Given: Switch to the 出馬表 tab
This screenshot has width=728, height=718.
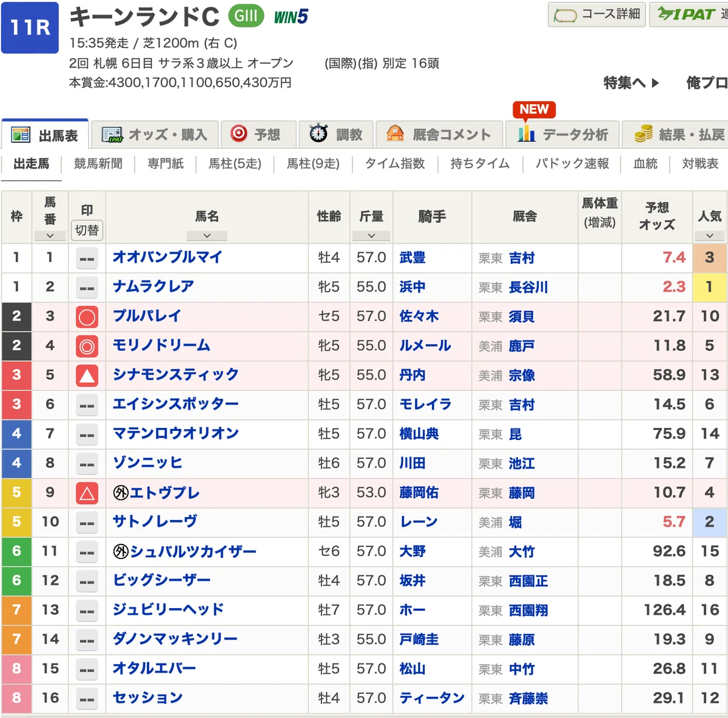Looking at the screenshot, I should pyautogui.click(x=45, y=135).
